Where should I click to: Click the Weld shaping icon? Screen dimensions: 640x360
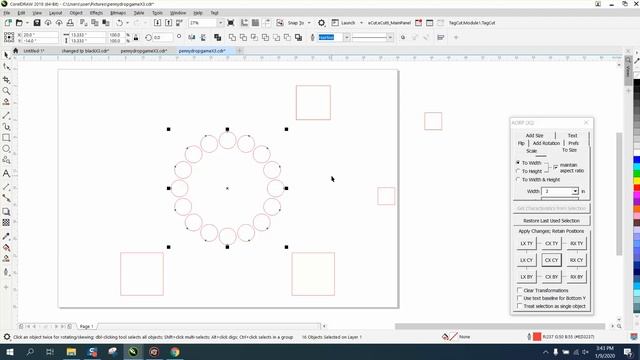click(x=232, y=38)
